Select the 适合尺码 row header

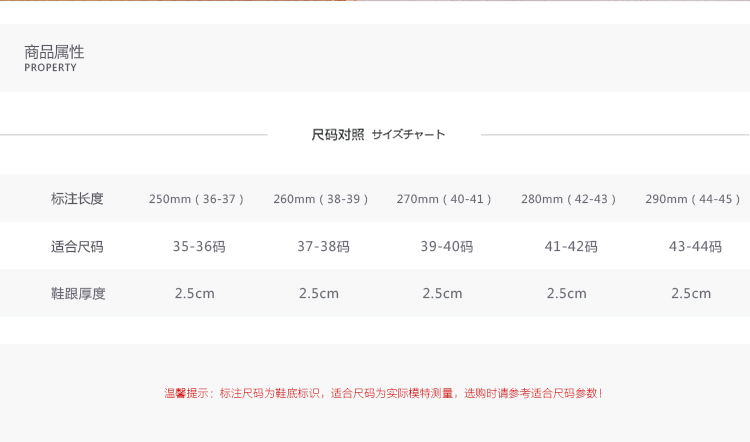pyautogui.click(x=77, y=246)
